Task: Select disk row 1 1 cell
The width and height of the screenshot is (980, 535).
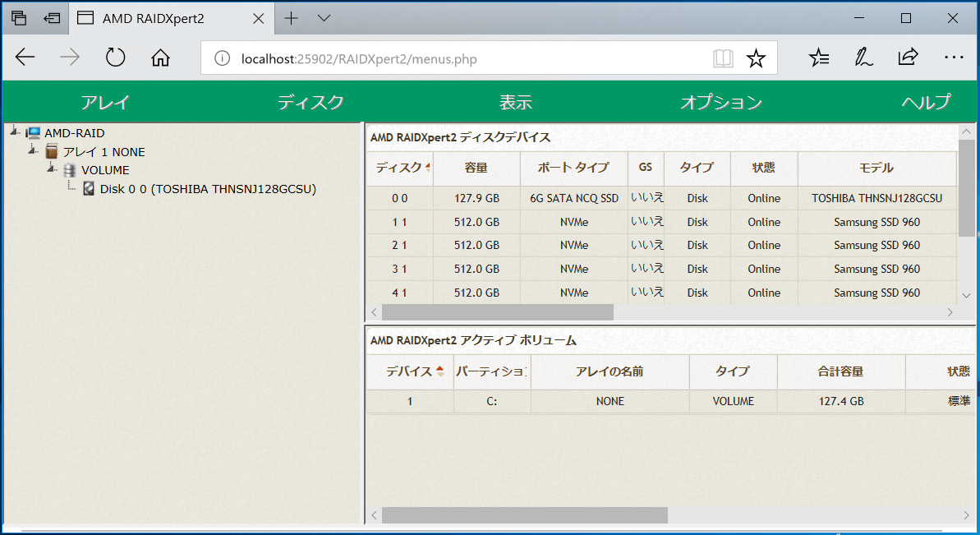Action: tap(400, 222)
